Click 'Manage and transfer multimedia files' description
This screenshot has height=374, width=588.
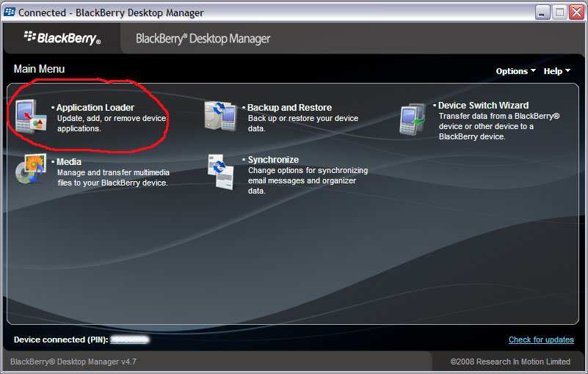pos(113,177)
